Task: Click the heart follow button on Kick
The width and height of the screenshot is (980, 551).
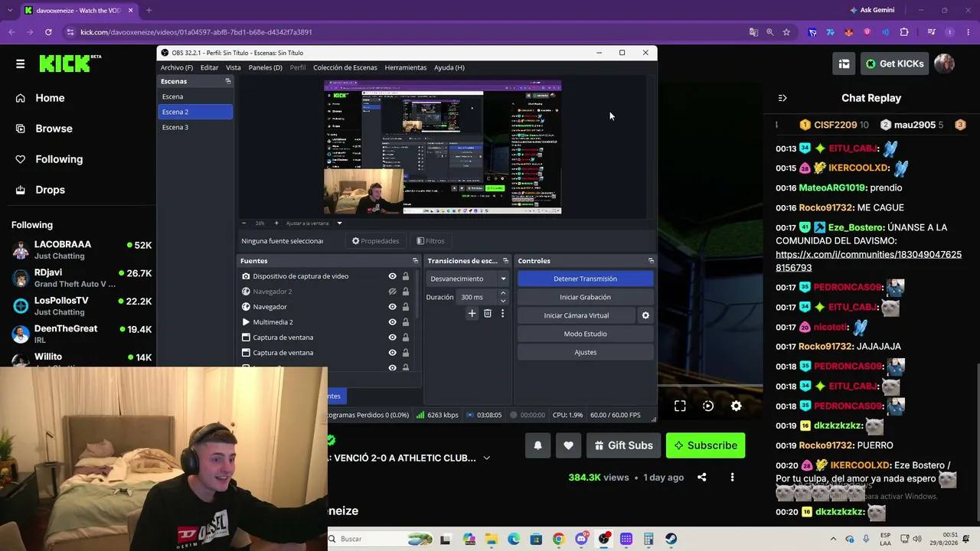Action: tap(568, 445)
